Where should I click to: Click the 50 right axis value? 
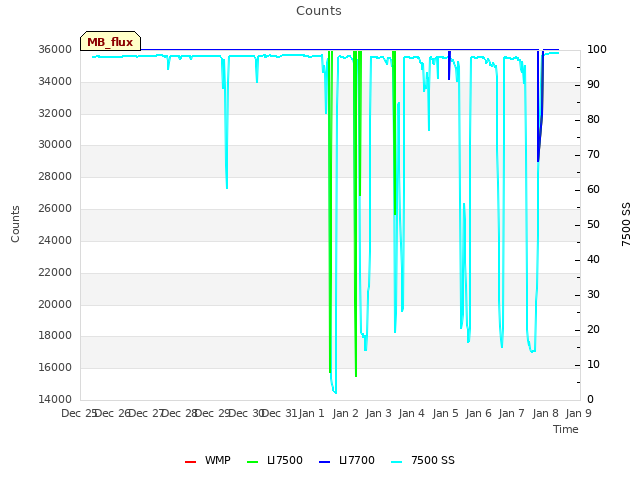click(x=593, y=224)
